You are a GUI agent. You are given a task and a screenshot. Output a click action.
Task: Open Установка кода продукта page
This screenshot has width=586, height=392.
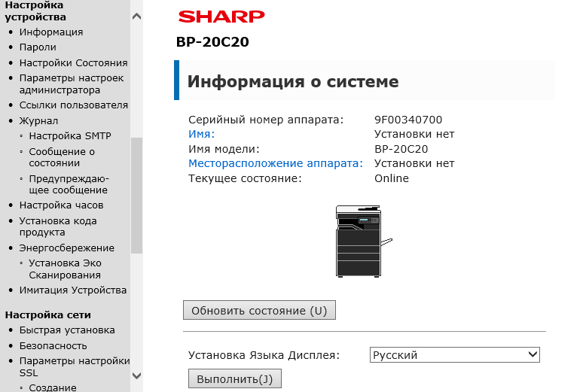click(58, 226)
